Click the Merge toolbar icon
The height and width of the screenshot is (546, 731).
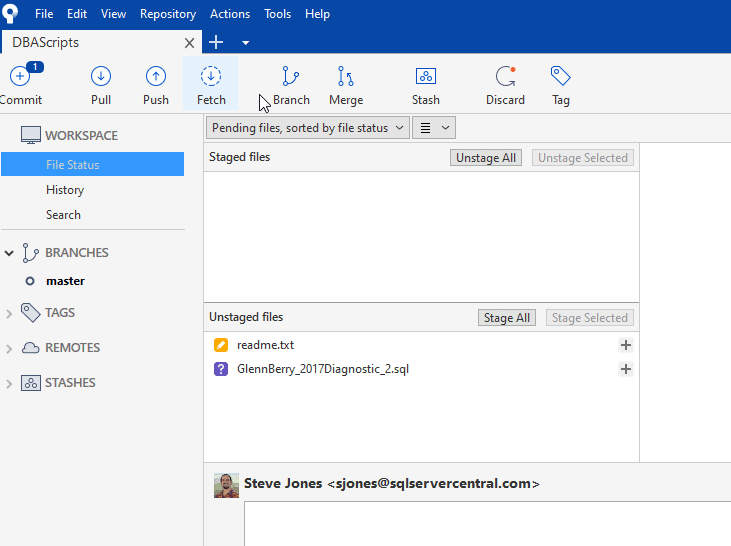click(346, 78)
